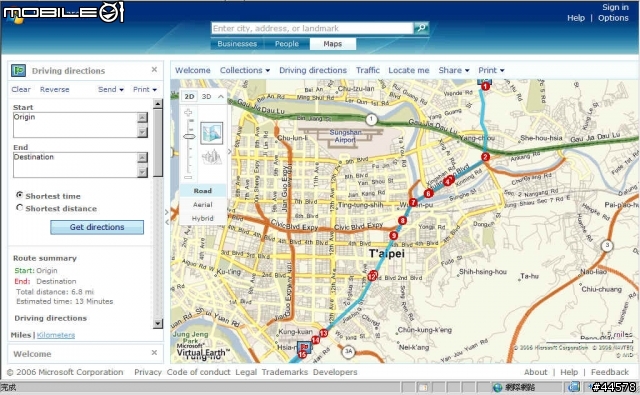Switch map to 3D view
Image resolution: width=640 pixels, height=395 pixels.
tap(207, 97)
